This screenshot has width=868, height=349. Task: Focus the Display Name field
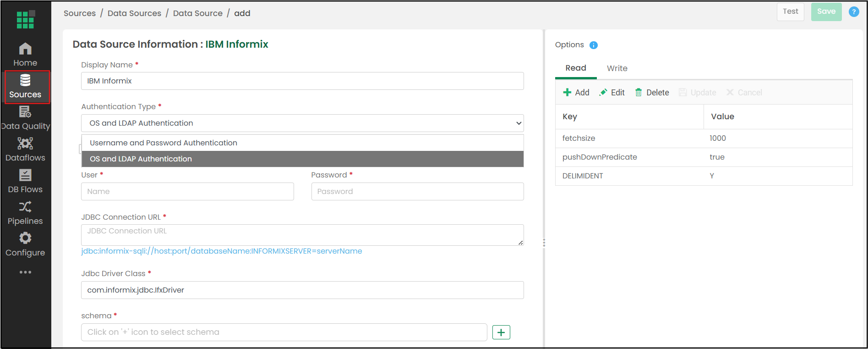302,81
